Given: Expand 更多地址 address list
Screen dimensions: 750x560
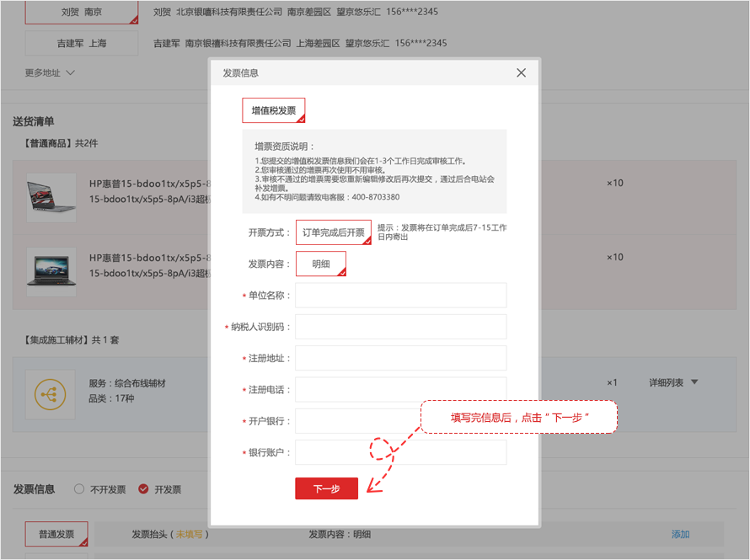Looking at the screenshot, I should [x=51, y=73].
